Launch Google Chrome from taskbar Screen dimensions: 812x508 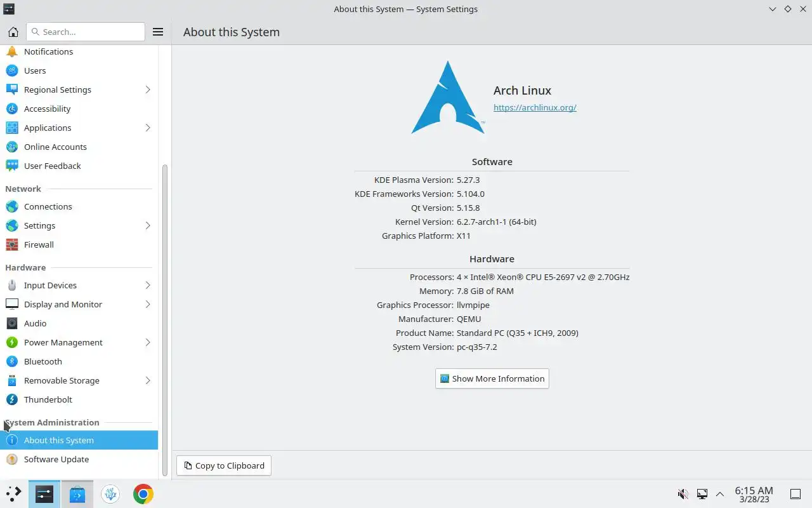[x=143, y=494]
